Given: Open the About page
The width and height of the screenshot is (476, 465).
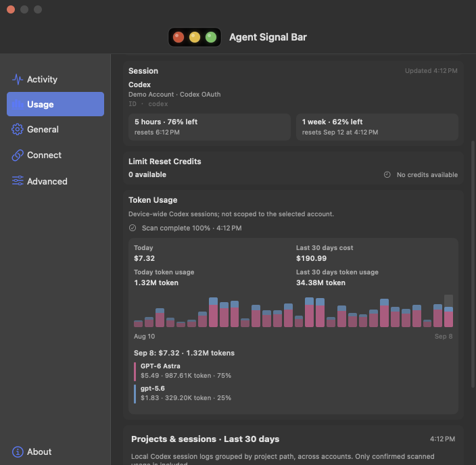Looking at the screenshot, I should tap(55, 451).
